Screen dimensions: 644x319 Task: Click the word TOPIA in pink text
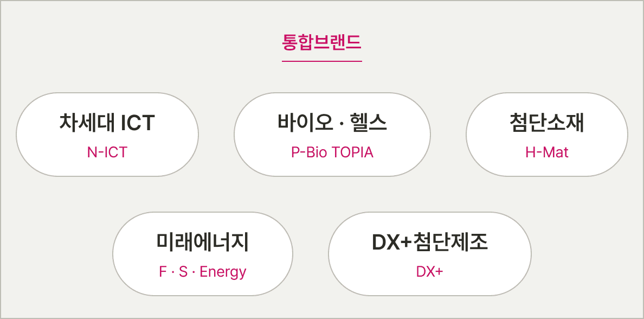352,152
